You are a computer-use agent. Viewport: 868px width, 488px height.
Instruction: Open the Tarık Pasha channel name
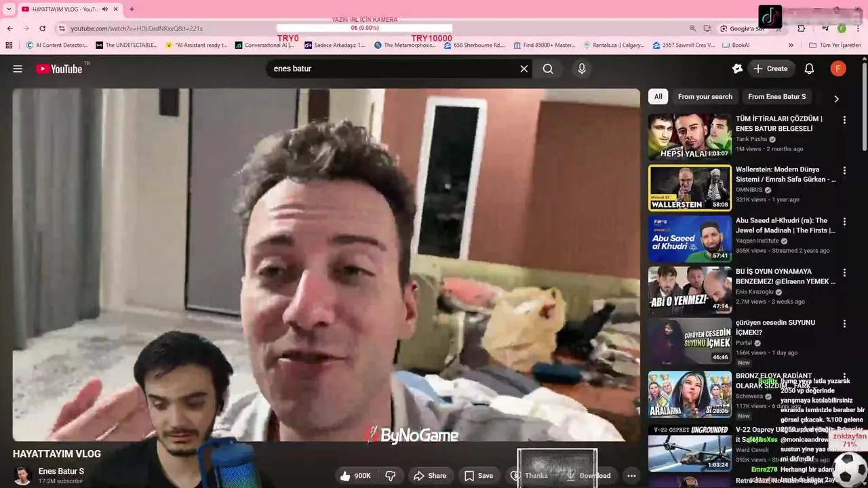pos(751,139)
